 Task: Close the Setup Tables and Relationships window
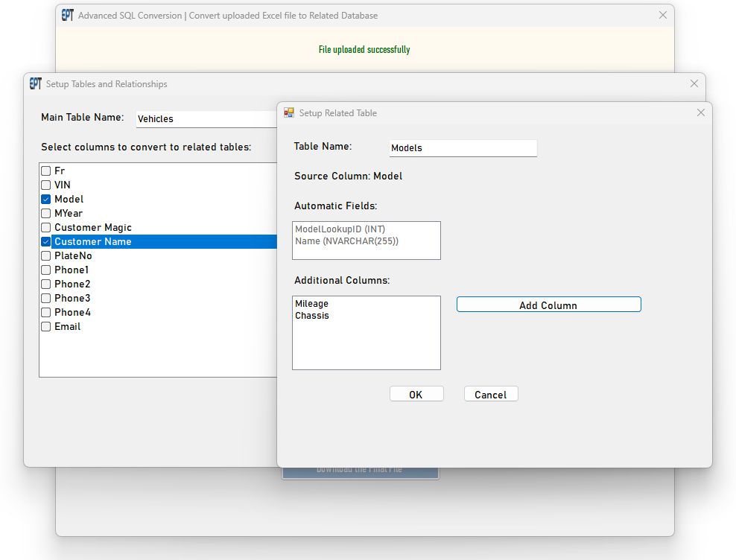click(x=694, y=84)
